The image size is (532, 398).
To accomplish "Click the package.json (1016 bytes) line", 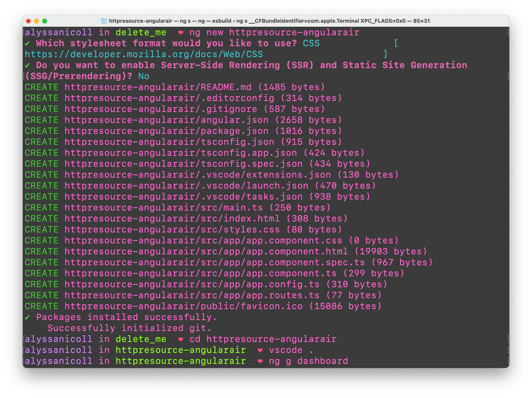I will (x=183, y=131).
